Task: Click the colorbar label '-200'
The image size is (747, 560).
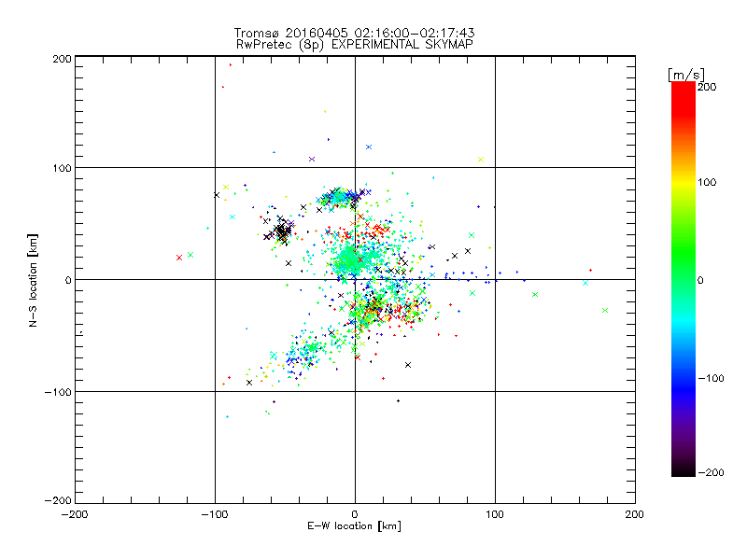Action: [x=711, y=472]
